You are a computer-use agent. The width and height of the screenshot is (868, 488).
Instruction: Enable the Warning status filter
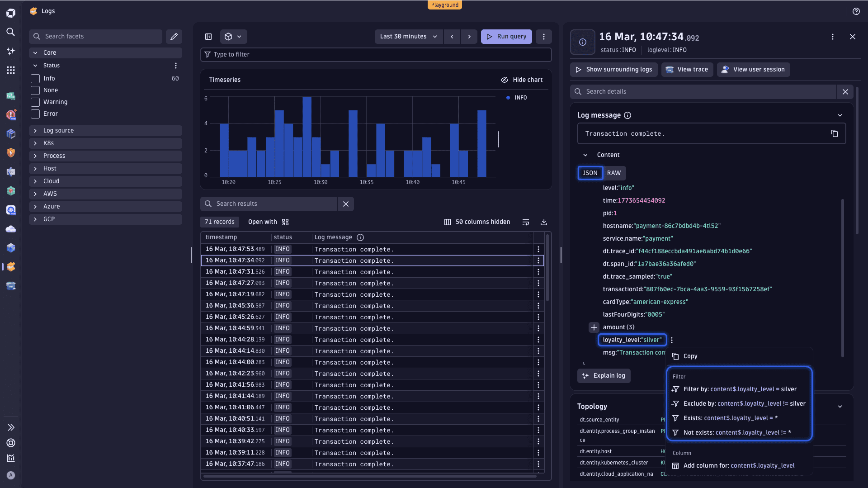point(35,102)
